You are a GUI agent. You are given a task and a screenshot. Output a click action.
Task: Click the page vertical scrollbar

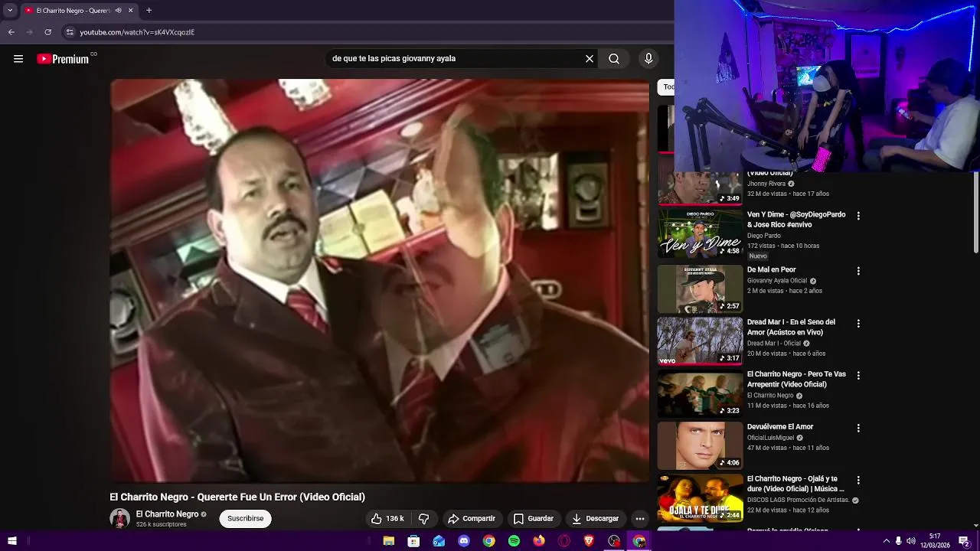coord(975,212)
